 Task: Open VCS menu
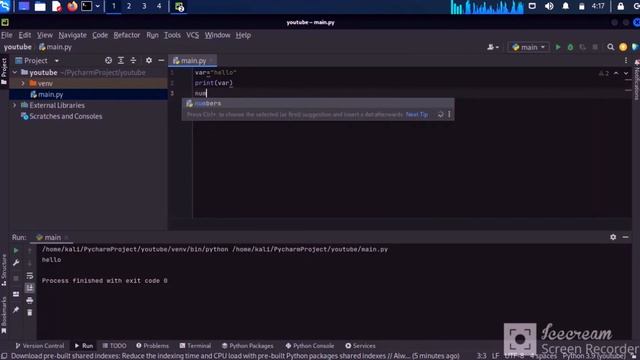(192, 35)
